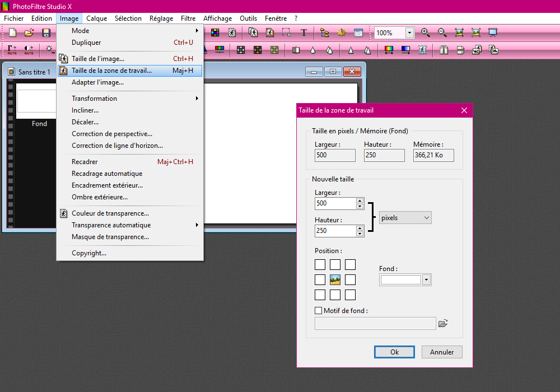Apply auto contrast icon
Image resolution: width=560 pixels, height=392 pixels.
tap(29, 50)
